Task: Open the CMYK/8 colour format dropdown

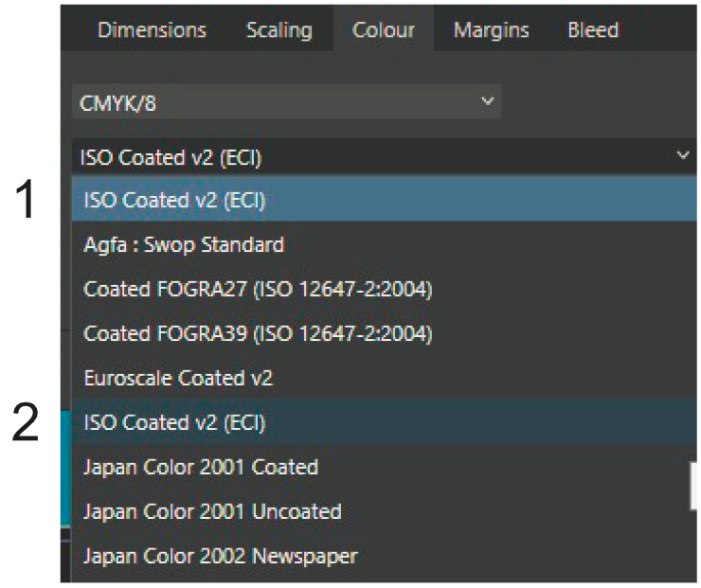Action: pyautogui.click(x=287, y=102)
